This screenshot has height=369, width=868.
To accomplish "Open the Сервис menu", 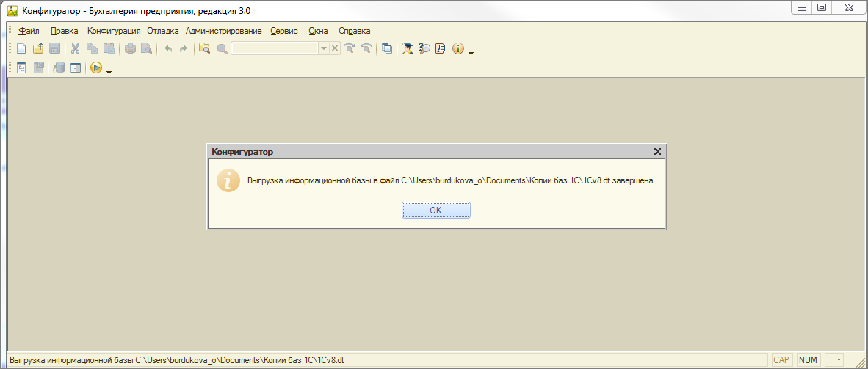I will [284, 31].
